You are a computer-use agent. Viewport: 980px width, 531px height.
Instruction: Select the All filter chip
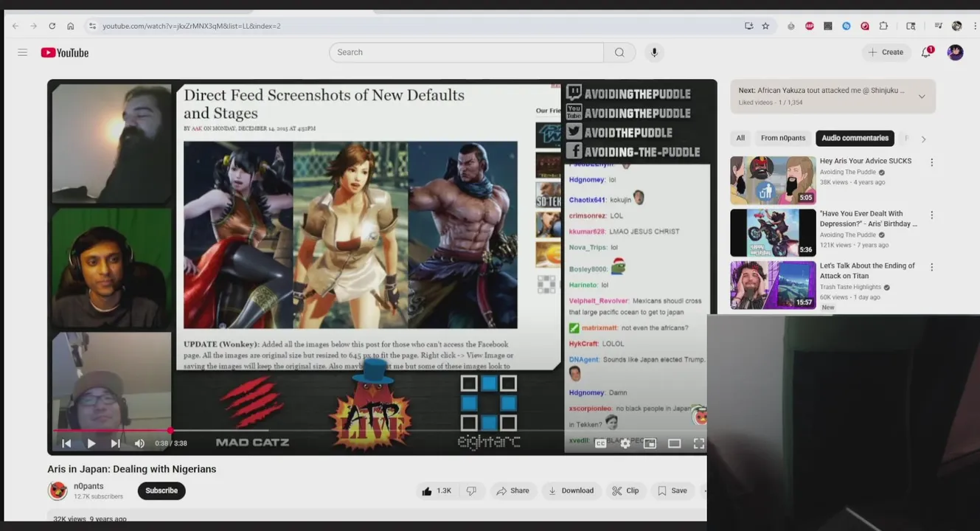pyautogui.click(x=740, y=138)
